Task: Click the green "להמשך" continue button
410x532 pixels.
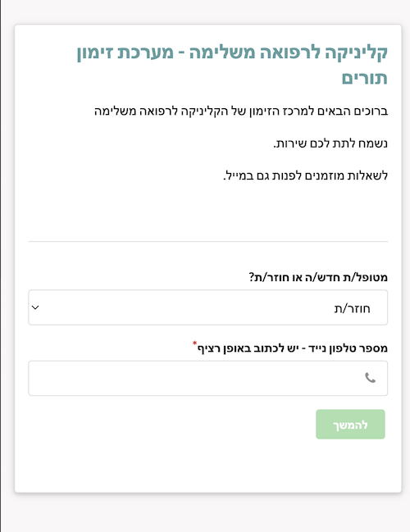Action: click(x=350, y=425)
